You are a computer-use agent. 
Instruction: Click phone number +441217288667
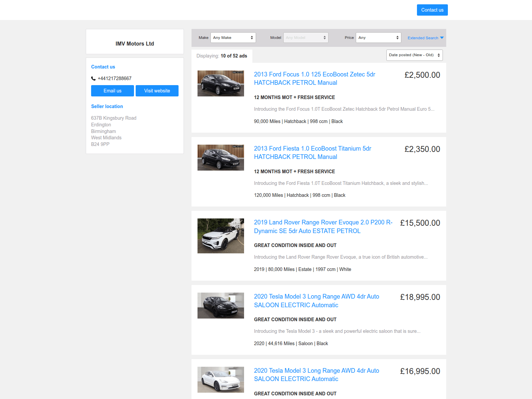pos(114,78)
